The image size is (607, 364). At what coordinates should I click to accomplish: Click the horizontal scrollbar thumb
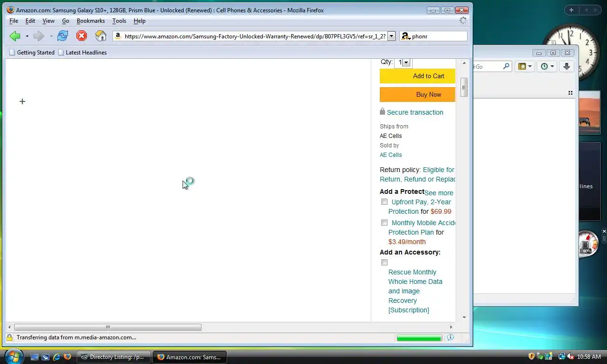(108, 327)
